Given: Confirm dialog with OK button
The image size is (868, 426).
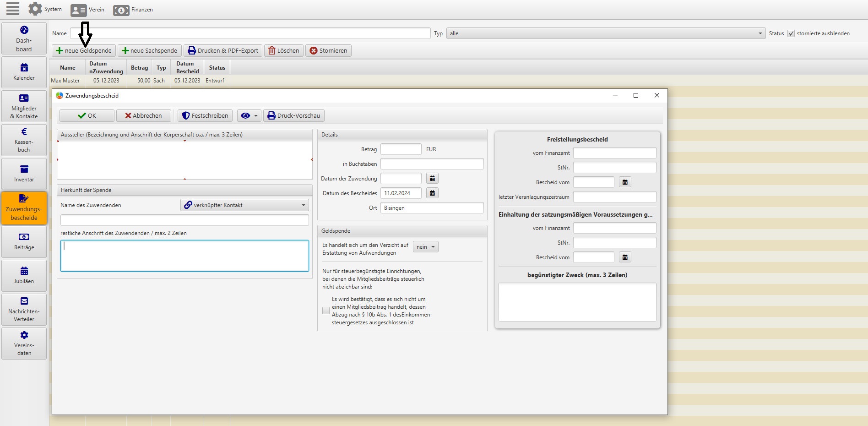Looking at the screenshot, I should [x=87, y=115].
